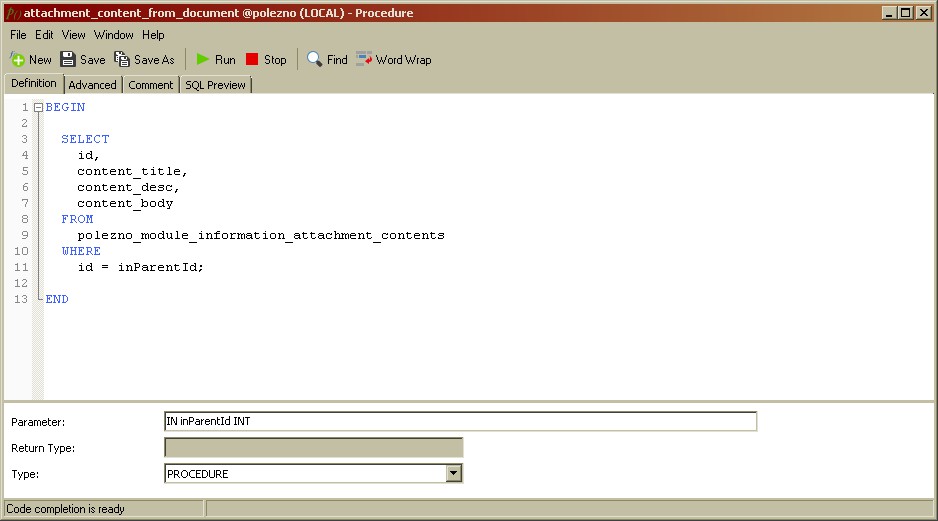The image size is (938, 521).
Task: Click line number 2 in gutter
Action: point(25,123)
